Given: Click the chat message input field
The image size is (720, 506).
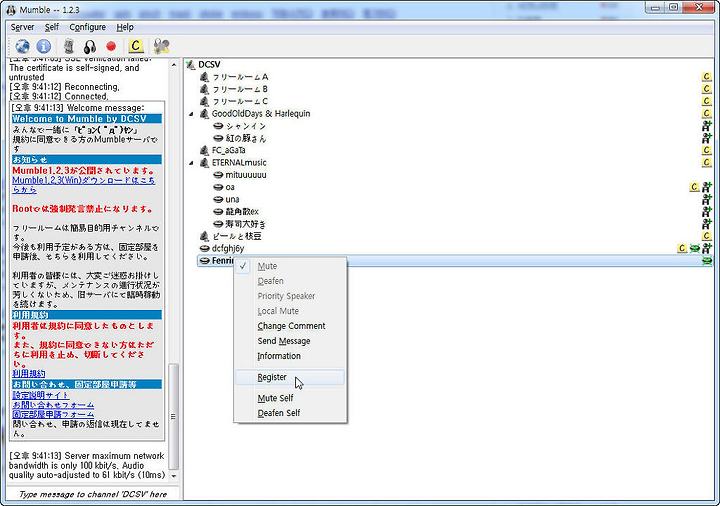Looking at the screenshot, I should click(93, 494).
